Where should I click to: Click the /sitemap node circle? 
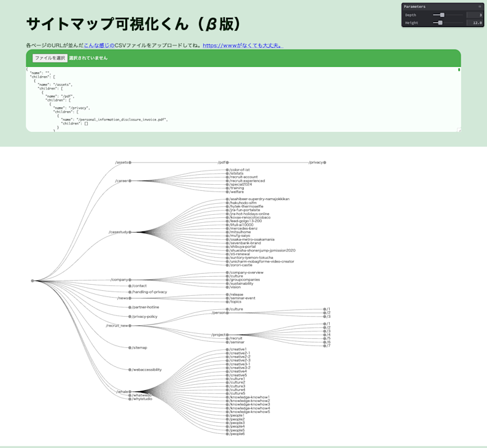(x=130, y=348)
